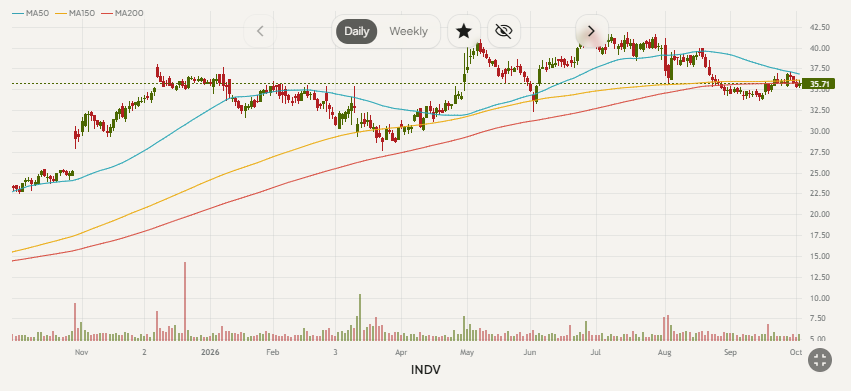Click the Aug label on the time axis

coord(664,352)
